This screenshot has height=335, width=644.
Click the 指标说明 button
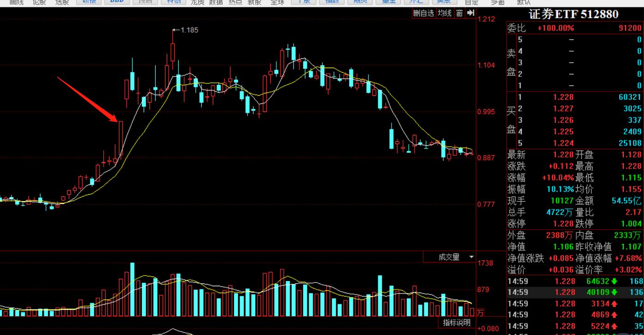tap(457, 323)
